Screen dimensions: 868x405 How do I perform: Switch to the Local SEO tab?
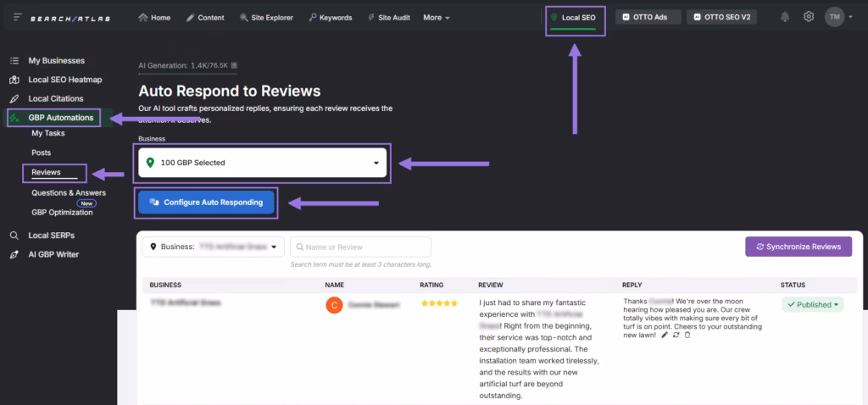pos(575,17)
